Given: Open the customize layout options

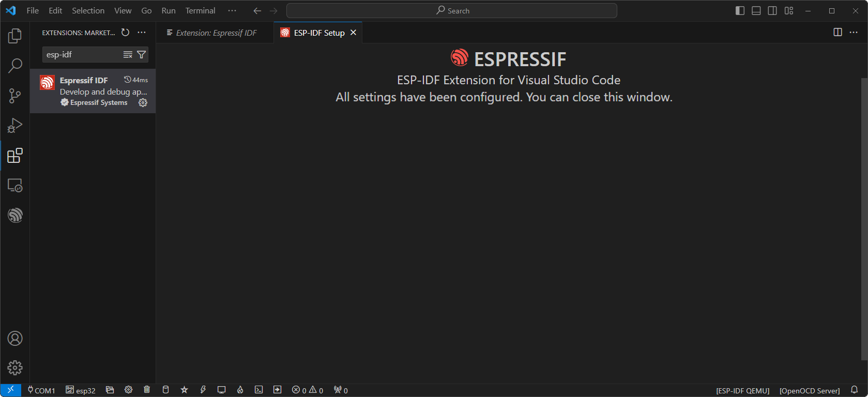Looking at the screenshot, I should (789, 10).
